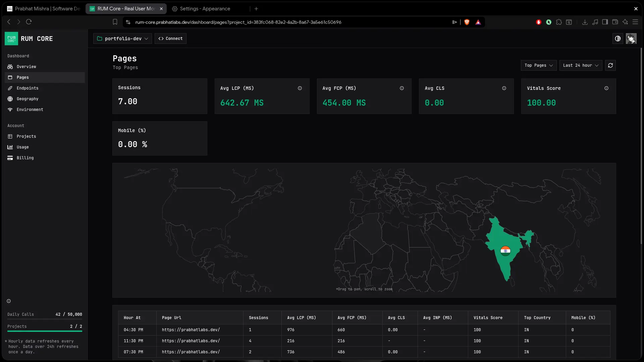Click the Connect button
Viewport: 644px width, 362px height.
tap(170, 39)
